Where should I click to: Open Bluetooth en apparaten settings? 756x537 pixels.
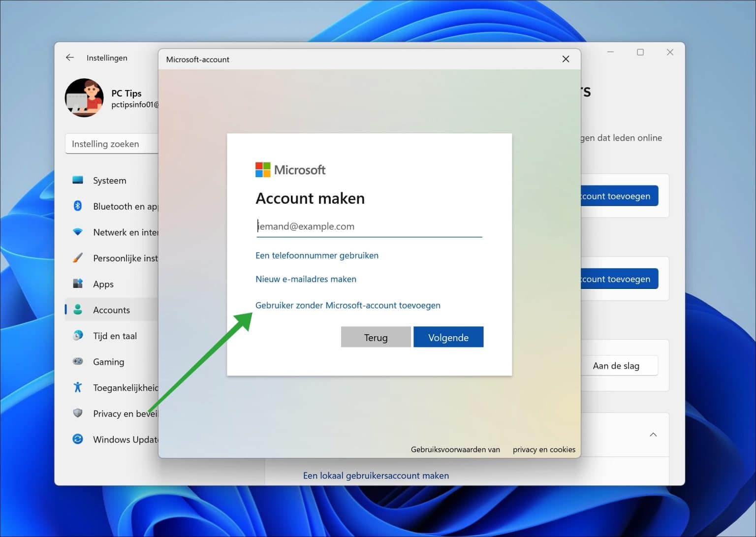coord(118,206)
